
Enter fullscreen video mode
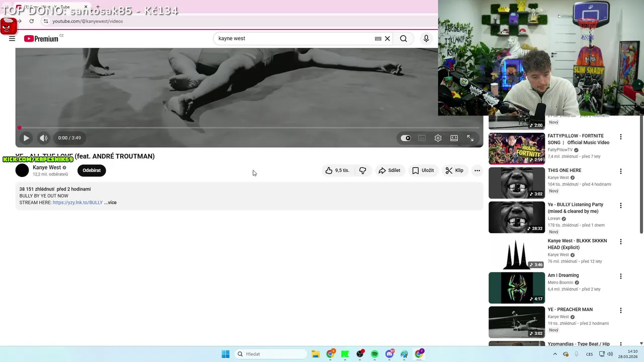tap(470, 138)
